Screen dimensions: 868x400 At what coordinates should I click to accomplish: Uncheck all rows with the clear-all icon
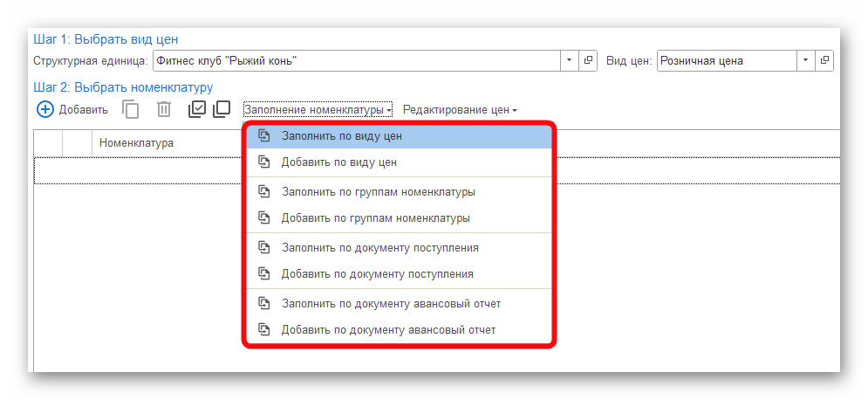tap(222, 109)
